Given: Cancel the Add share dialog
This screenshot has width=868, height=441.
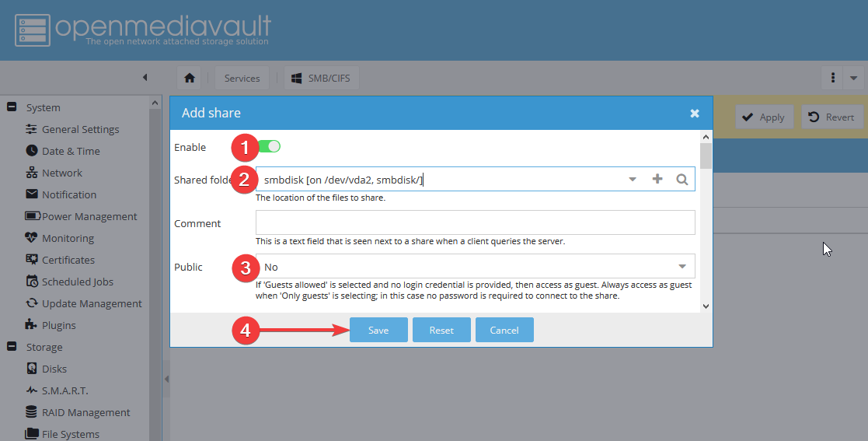Looking at the screenshot, I should [x=504, y=330].
